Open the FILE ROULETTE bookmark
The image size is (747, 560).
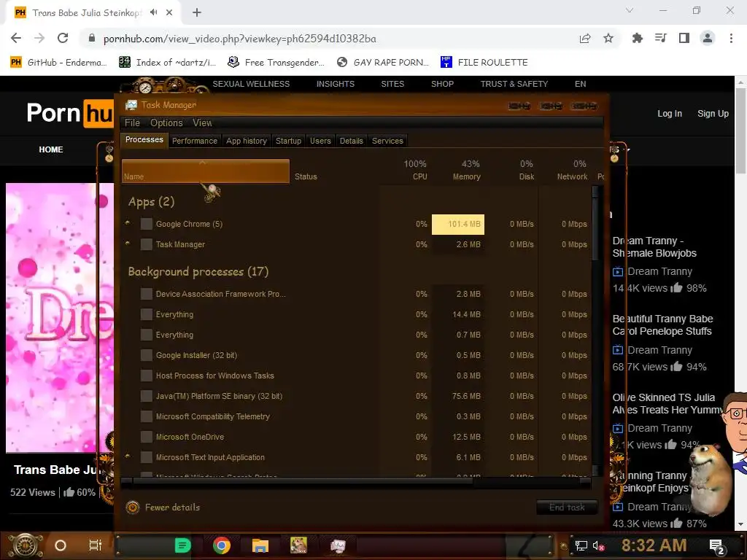[484, 63]
